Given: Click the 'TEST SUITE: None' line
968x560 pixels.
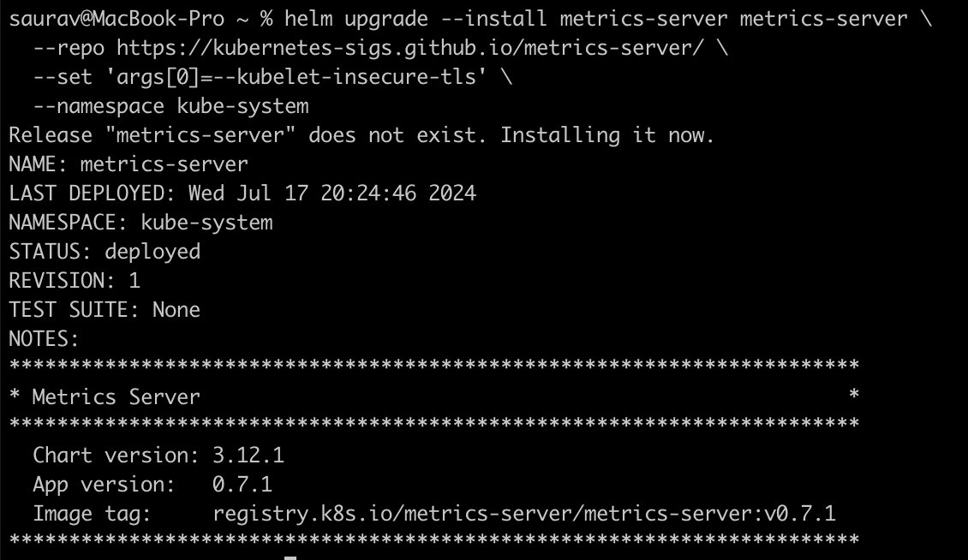Looking at the screenshot, I should [x=105, y=310].
